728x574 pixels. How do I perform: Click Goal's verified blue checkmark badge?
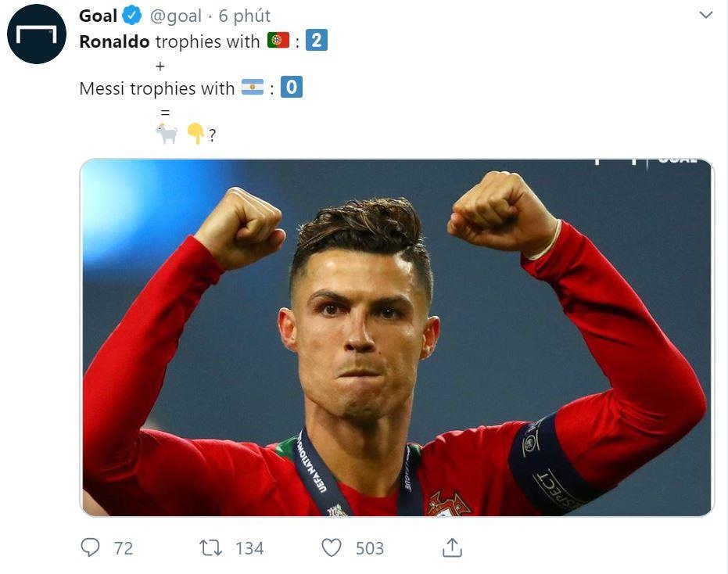pyautogui.click(x=133, y=14)
